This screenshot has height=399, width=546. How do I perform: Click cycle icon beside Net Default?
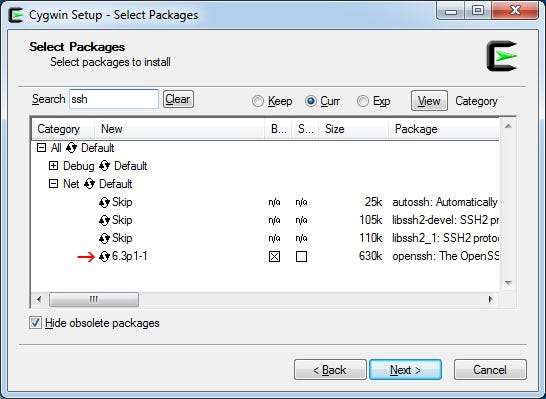89,184
